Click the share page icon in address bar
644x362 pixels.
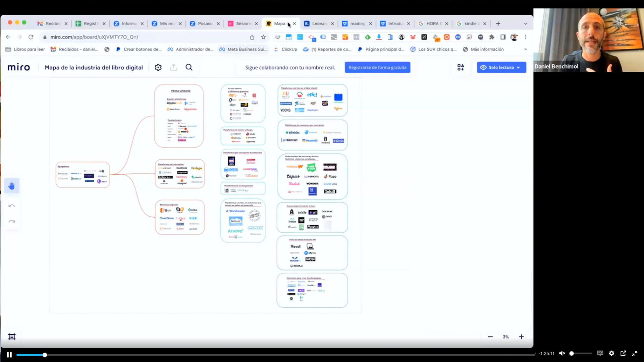(252, 37)
